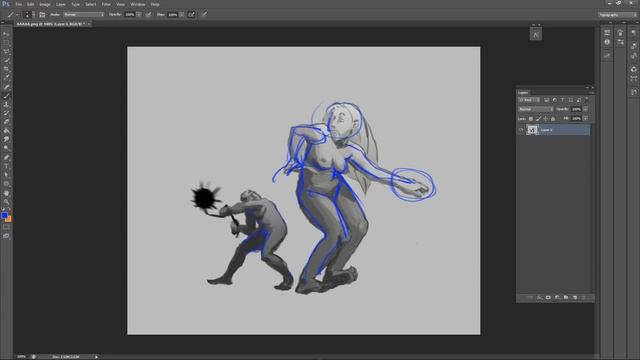Filter layers by adjustment layers

[x=555, y=100]
